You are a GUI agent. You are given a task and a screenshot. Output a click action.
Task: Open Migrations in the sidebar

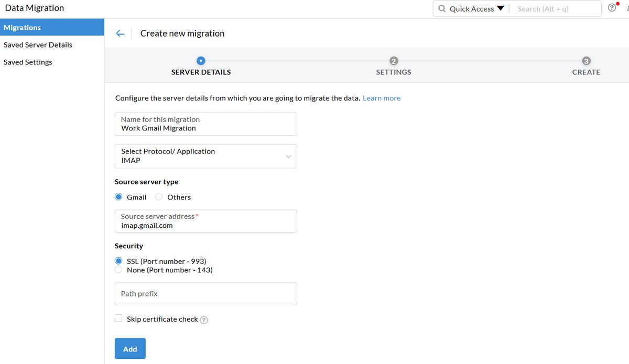[21, 27]
